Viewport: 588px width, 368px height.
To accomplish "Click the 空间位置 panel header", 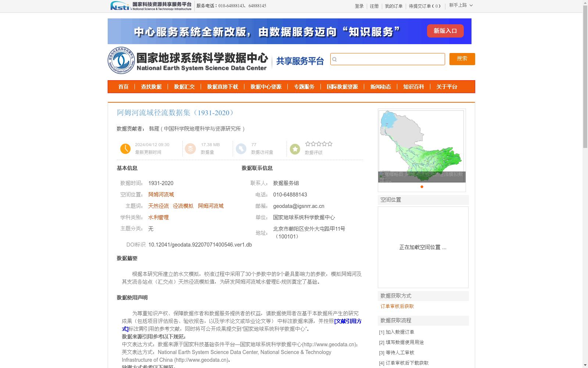I will coord(423,200).
